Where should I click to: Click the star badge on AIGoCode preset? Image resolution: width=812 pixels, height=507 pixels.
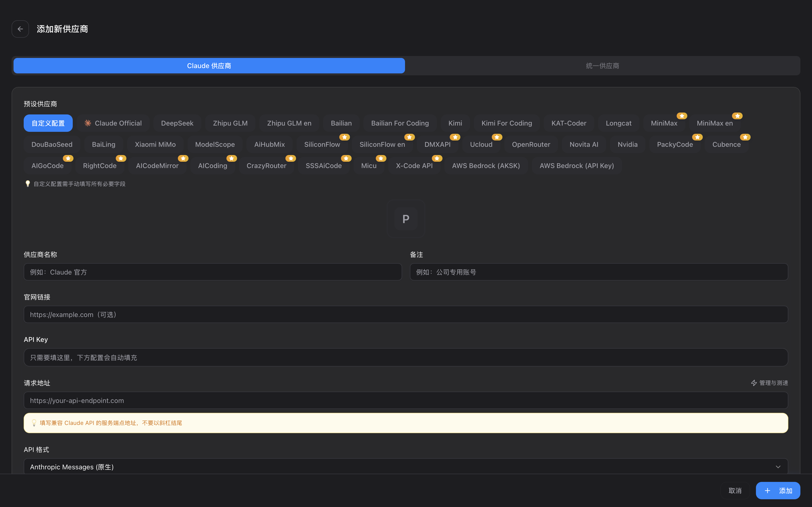(68, 158)
